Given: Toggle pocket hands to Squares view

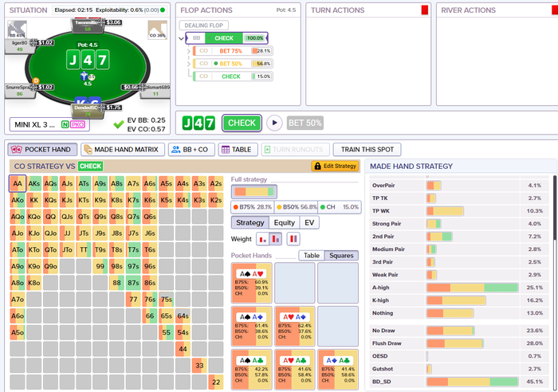Looking at the screenshot, I should pos(341,256).
